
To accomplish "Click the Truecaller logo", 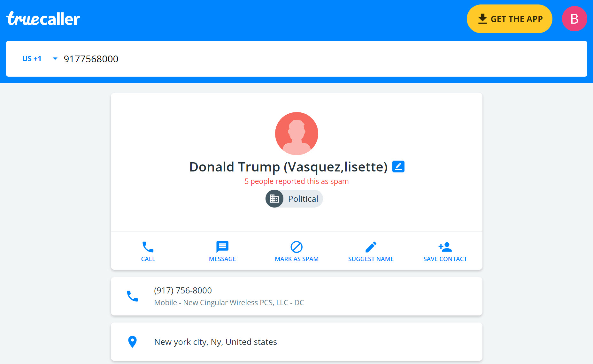I will pos(43,19).
